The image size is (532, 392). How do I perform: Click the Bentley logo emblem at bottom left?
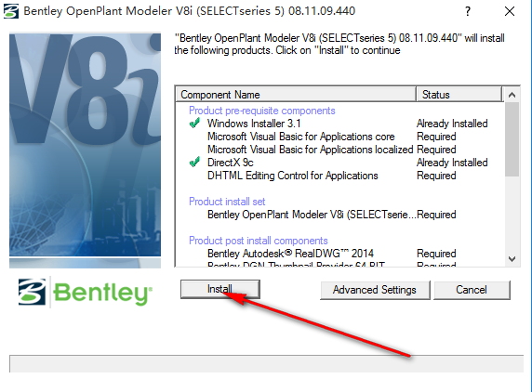coord(32,292)
